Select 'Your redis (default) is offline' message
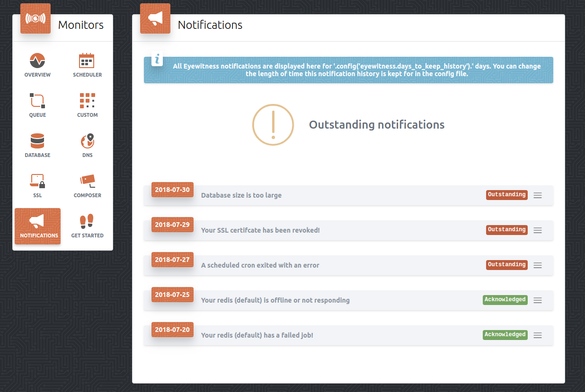 275,300
